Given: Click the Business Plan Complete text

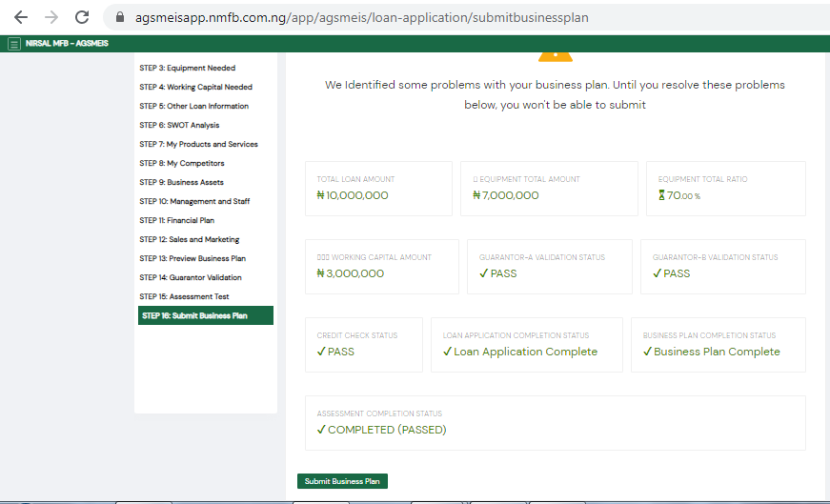Looking at the screenshot, I should point(717,353).
